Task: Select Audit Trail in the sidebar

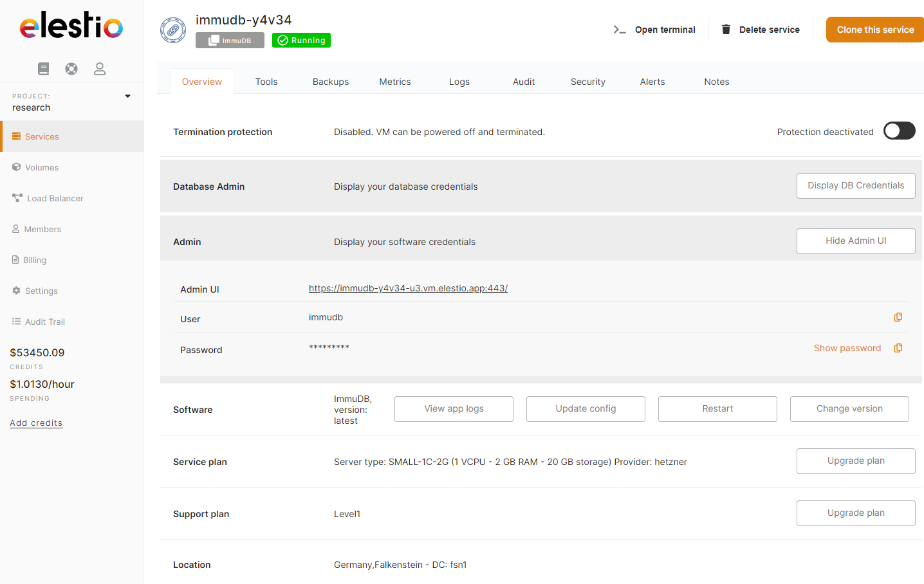Action: (x=72, y=322)
